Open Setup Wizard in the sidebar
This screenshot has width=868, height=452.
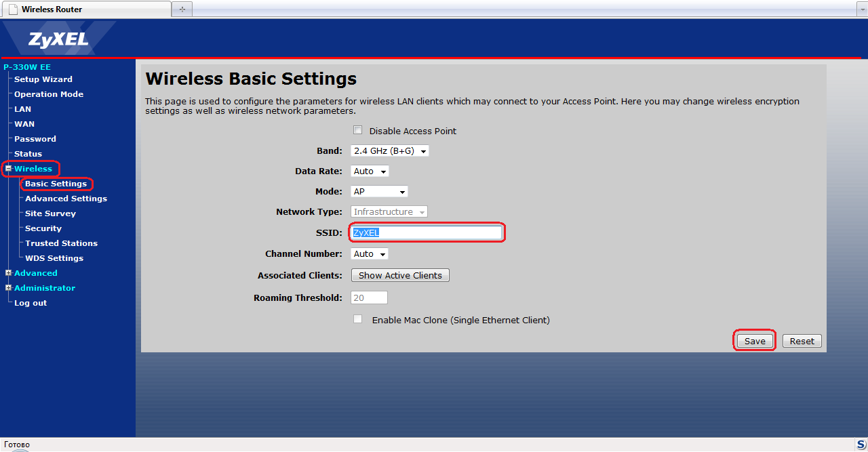[43, 79]
